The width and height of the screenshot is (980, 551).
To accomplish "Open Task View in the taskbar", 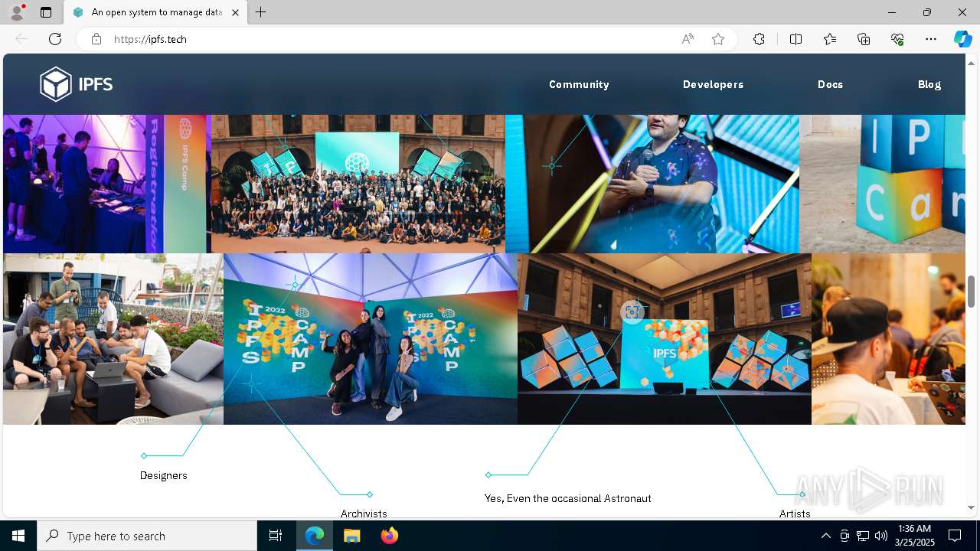I will point(276,536).
